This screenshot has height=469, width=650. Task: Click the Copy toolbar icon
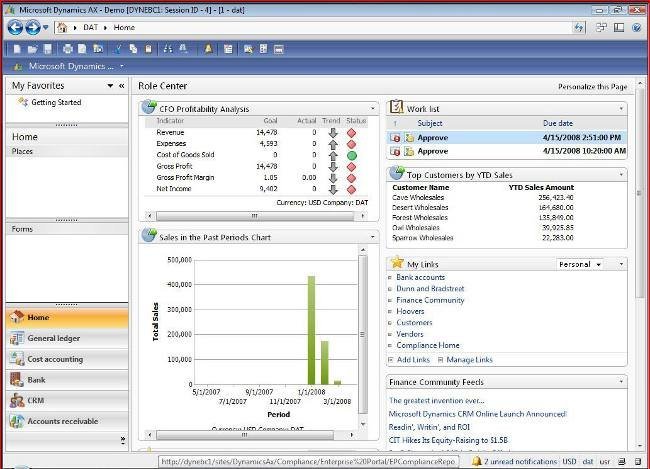tap(133, 49)
